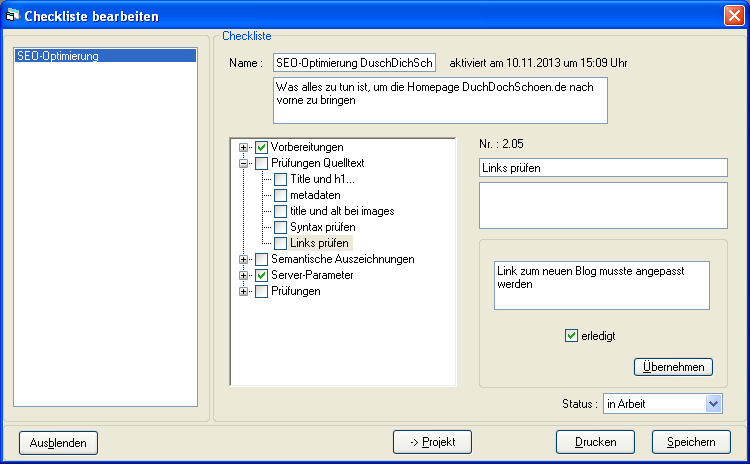Click the Checkliste window title bar icon
The image size is (750, 464).
pyautogui.click(x=13, y=16)
